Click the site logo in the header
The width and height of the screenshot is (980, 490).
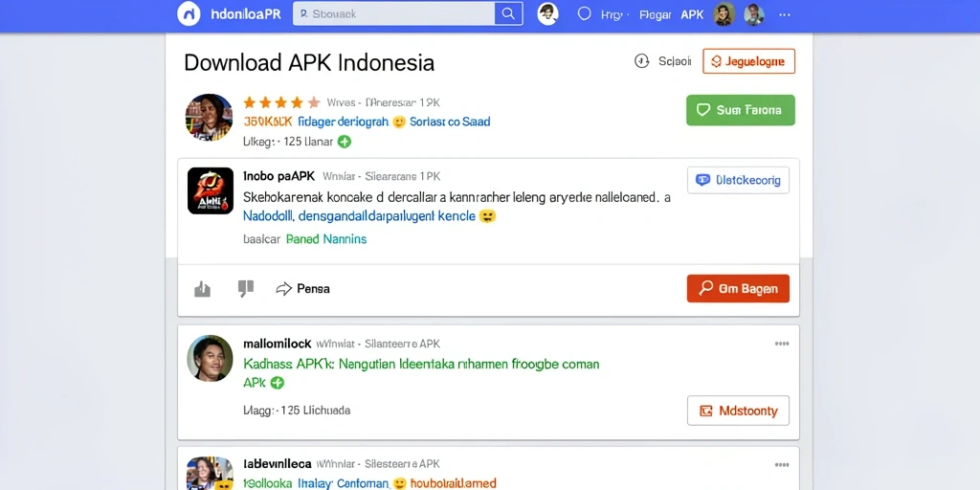189,13
